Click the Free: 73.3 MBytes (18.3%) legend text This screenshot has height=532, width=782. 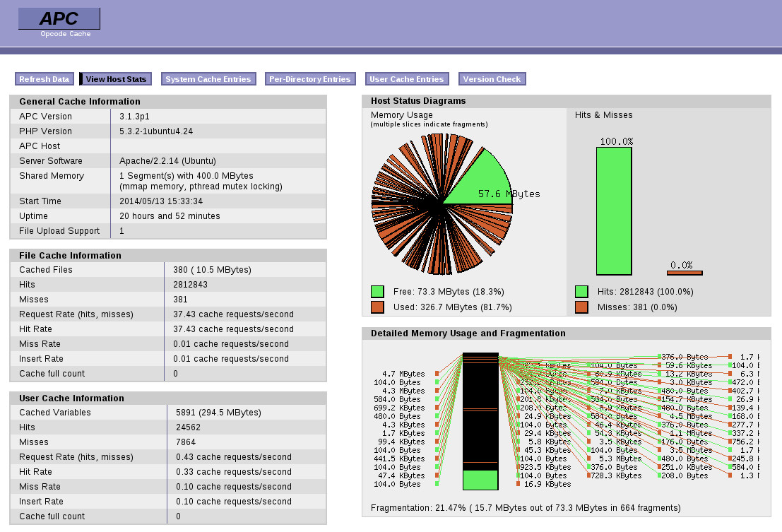point(449,292)
